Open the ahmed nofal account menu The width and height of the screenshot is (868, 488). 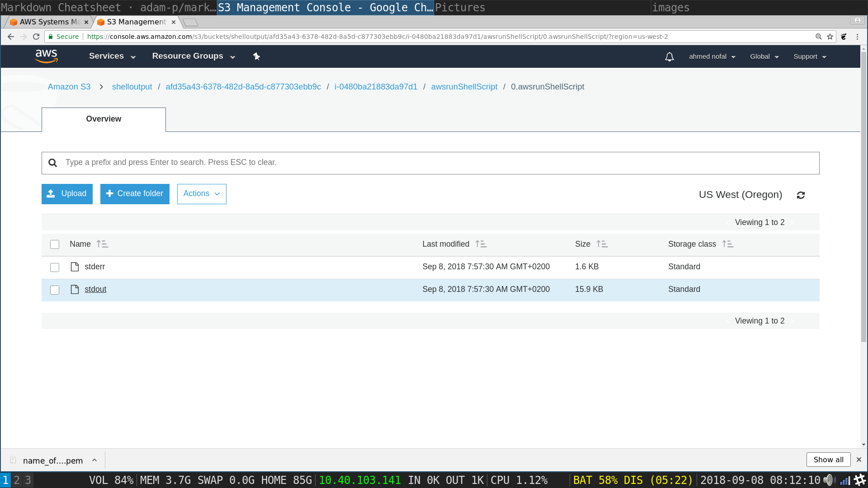(712, 56)
